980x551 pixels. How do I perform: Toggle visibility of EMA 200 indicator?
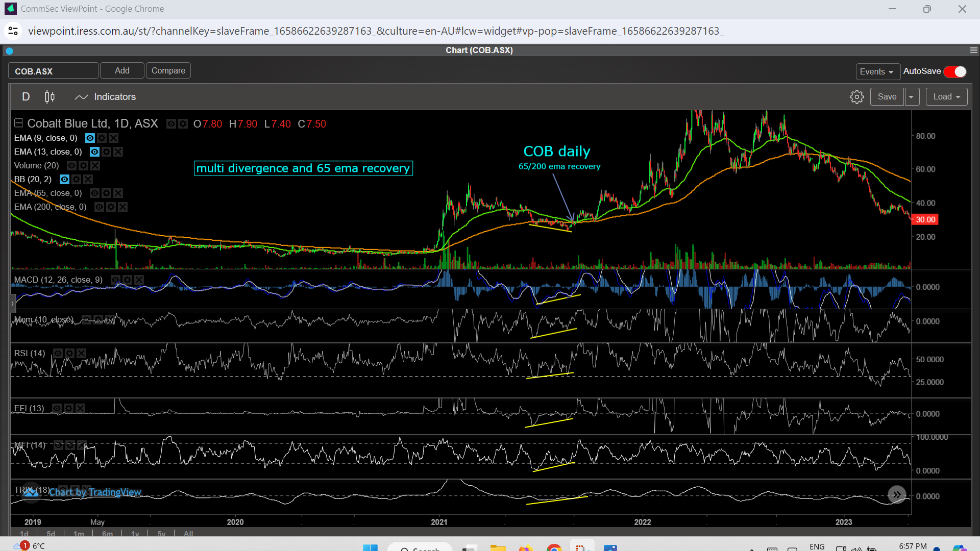(99, 207)
